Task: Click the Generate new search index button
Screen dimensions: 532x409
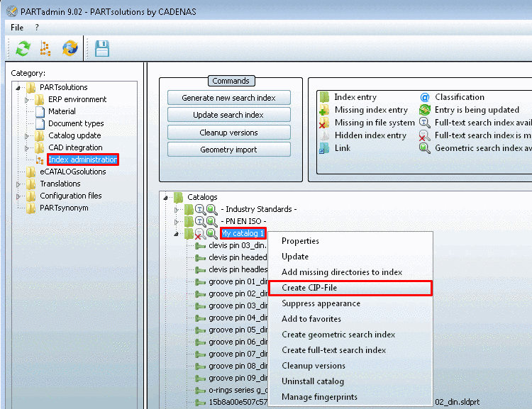Action: tap(228, 98)
